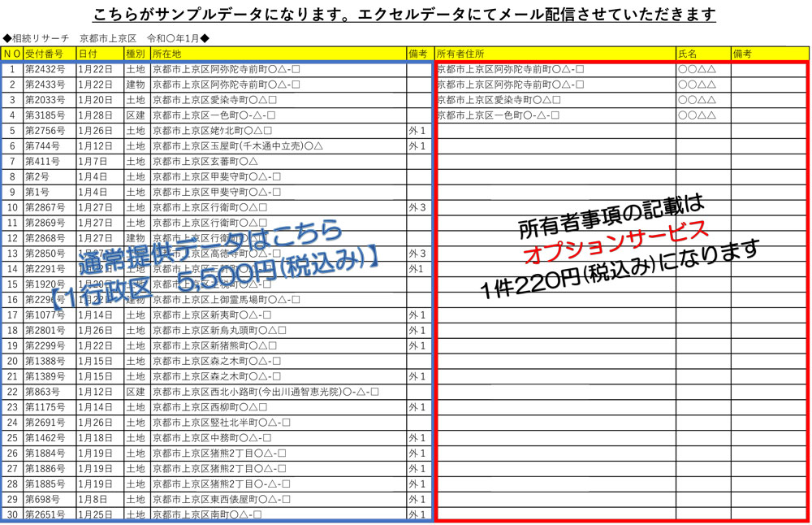Select the 日付 column header
Screen dimensions: 812x525
point(99,54)
